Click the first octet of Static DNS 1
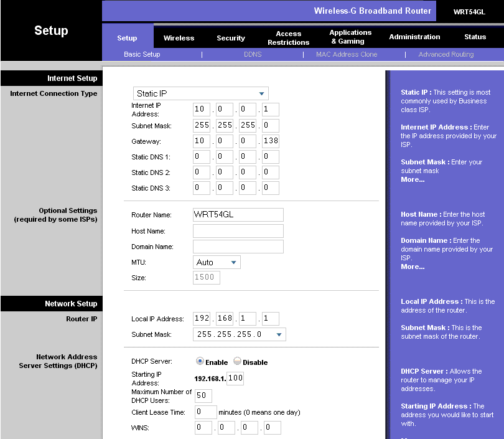This screenshot has width=504, height=439. click(202, 157)
